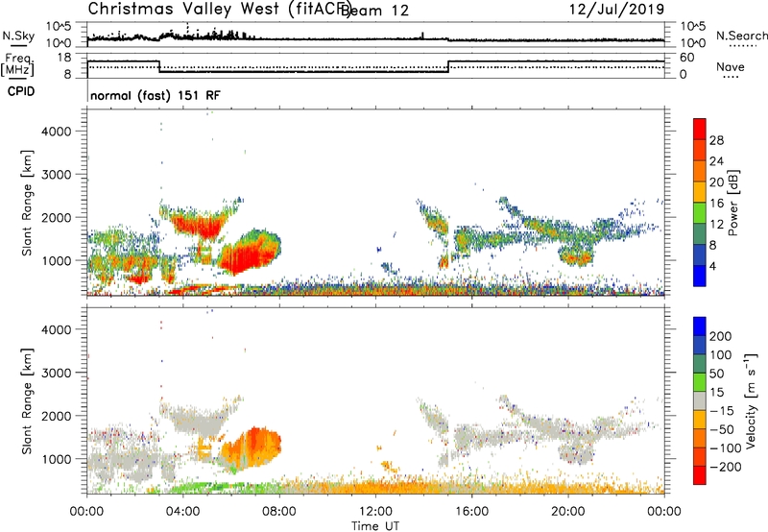The height and width of the screenshot is (532, 768).
Task: Click the '28' value on the power scale
Action: [x=716, y=140]
